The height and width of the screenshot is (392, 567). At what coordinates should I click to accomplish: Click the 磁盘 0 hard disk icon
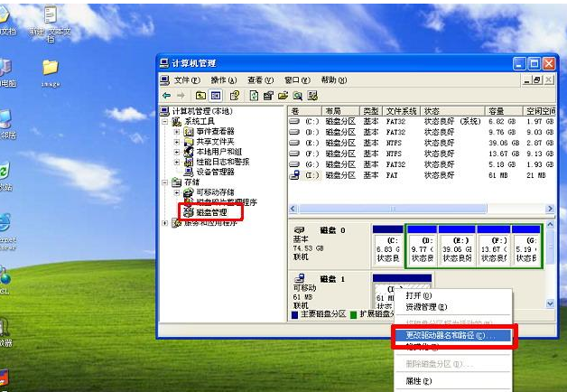tap(300, 230)
